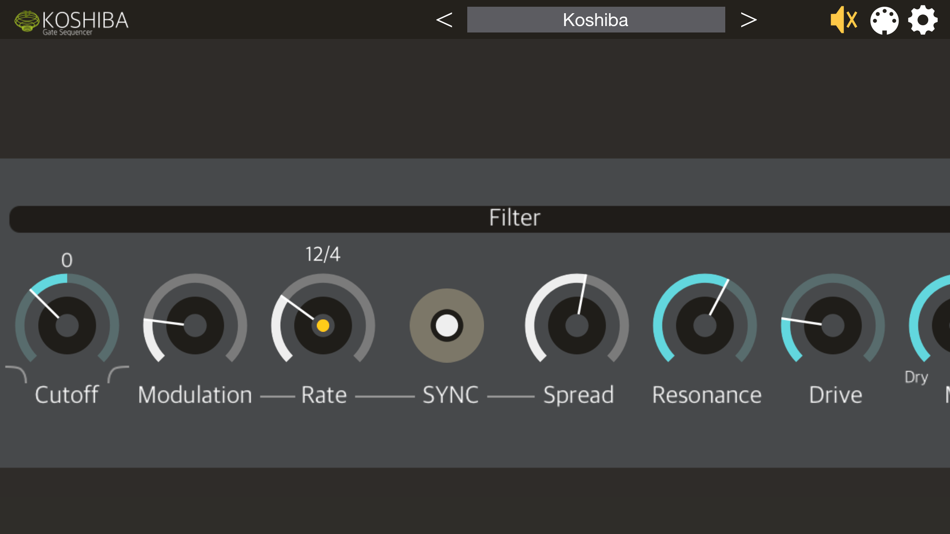Go to previous preset with left arrow

(x=444, y=20)
